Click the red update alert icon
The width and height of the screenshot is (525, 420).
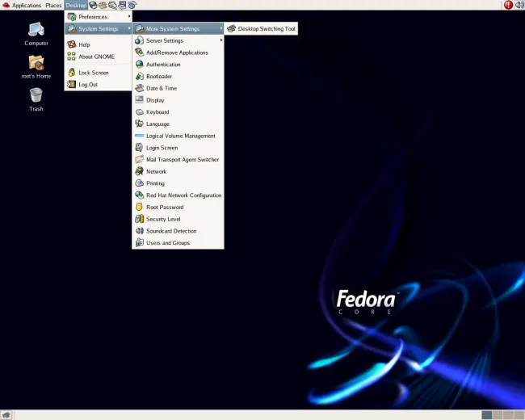click(x=508, y=5)
